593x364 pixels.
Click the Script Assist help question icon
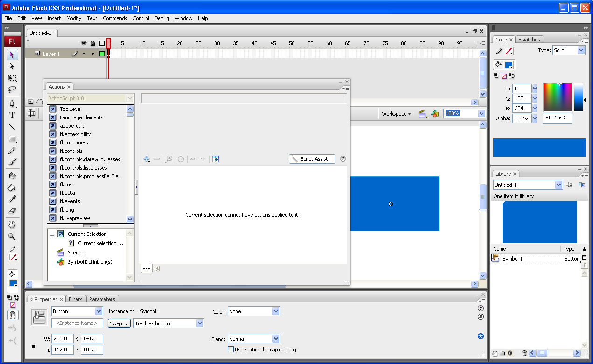[x=343, y=159]
